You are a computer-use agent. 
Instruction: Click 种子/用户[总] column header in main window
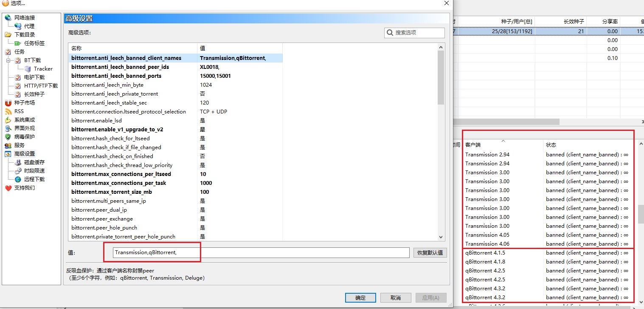pos(496,21)
